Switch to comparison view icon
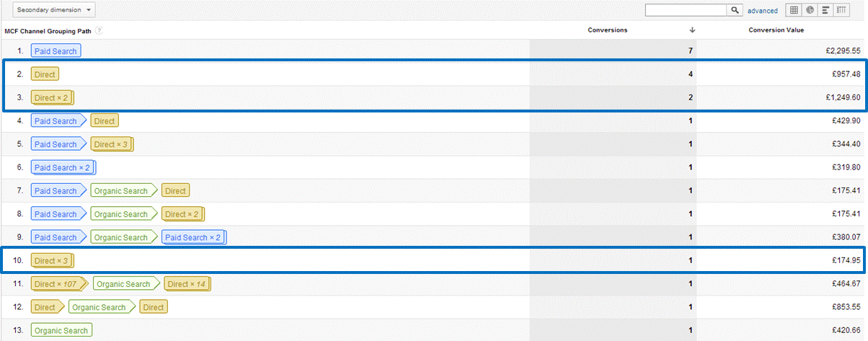This screenshot has width=868, height=341. click(841, 10)
